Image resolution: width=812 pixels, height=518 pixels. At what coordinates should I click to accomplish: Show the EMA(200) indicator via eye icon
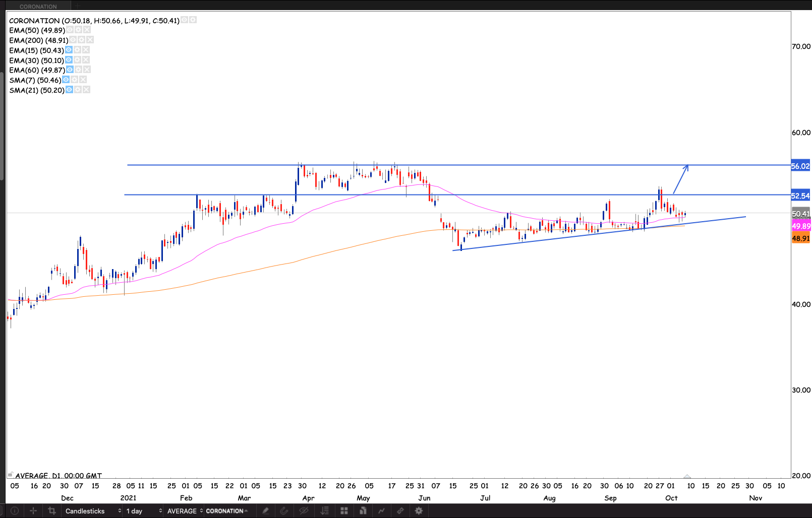73,40
